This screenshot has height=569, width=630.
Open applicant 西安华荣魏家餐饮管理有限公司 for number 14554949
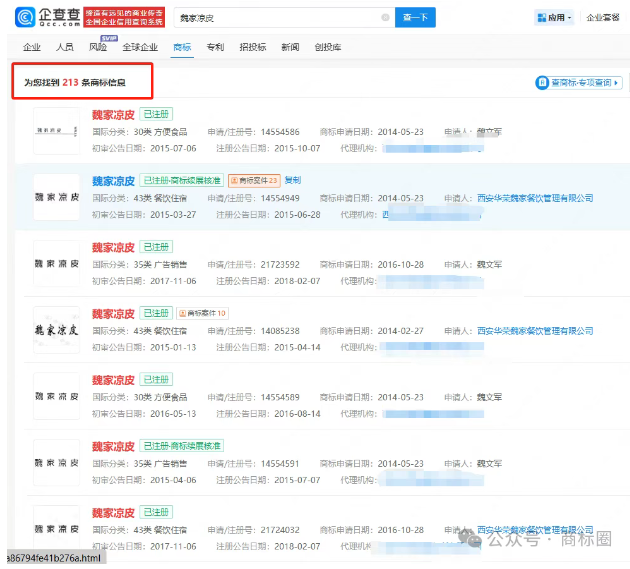(x=535, y=198)
